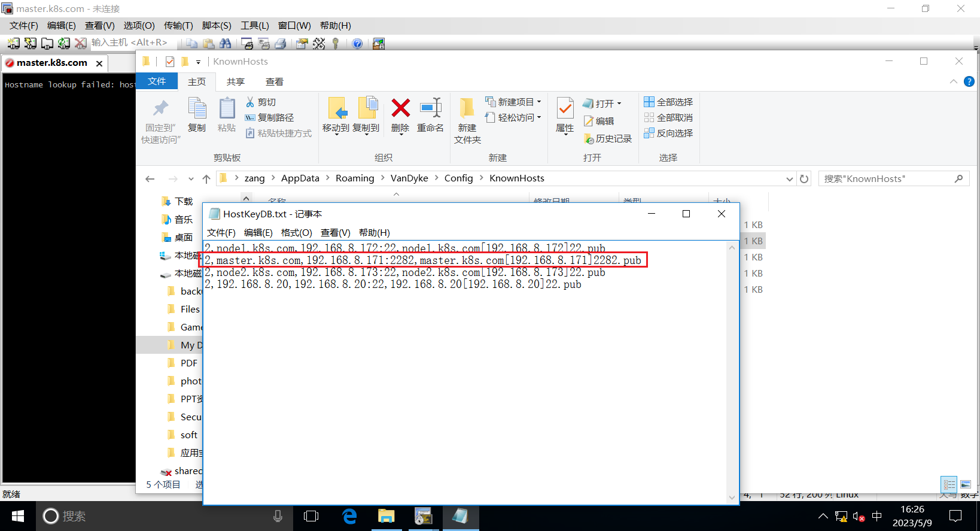The width and height of the screenshot is (980, 531).
Task: Click the Explorer help question mark icon
Action: [x=969, y=81]
